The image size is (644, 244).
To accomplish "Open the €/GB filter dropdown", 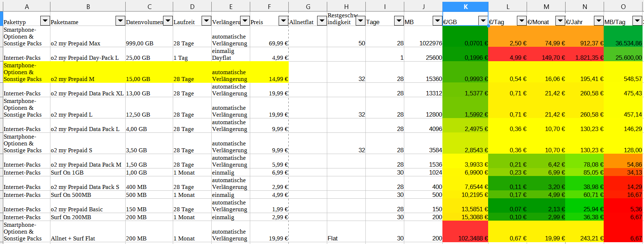I will (x=483, y=21).
